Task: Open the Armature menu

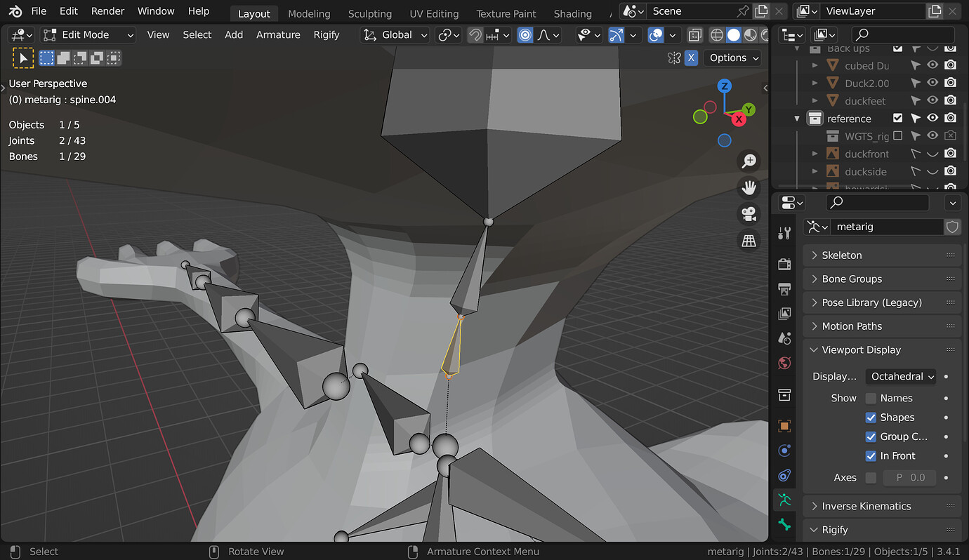Action: [278, 35]
